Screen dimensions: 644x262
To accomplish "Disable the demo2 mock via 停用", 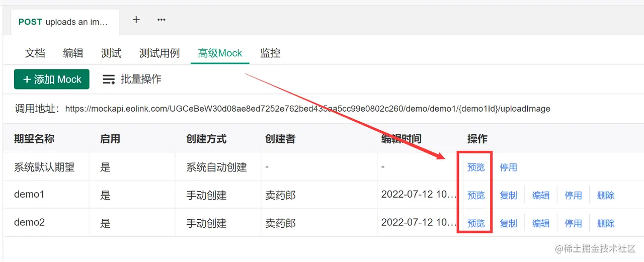I will pyautogui.click(x=573, y=223).
